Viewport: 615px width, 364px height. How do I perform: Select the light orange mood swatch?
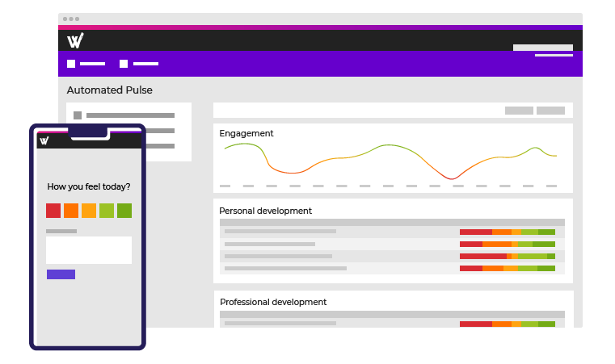click(89, 211)
